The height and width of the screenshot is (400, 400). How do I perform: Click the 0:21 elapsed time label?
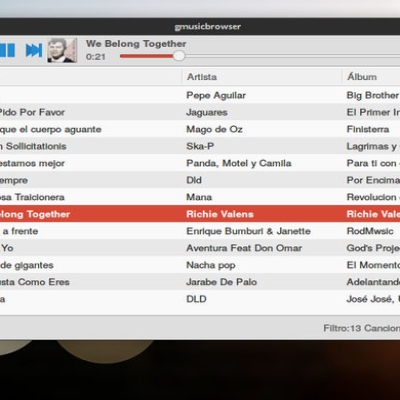[x=96, y=57]
